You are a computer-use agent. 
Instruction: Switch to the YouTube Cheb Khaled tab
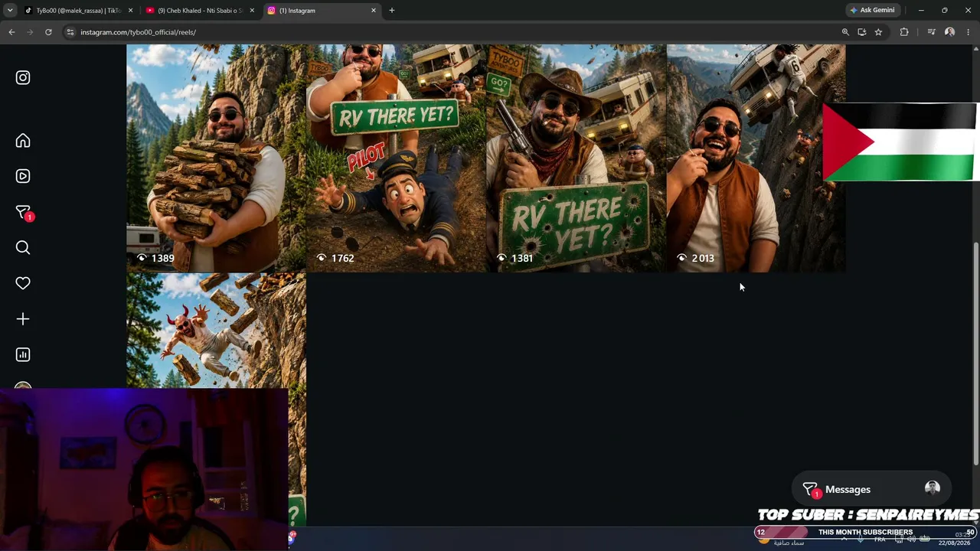tap(199, 11)
